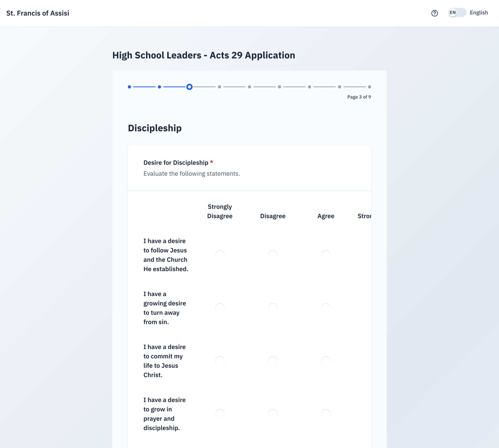499x448 pixels.
Task: Pick Agree for grow in prayer statement
Action: (x=326, y=414)
